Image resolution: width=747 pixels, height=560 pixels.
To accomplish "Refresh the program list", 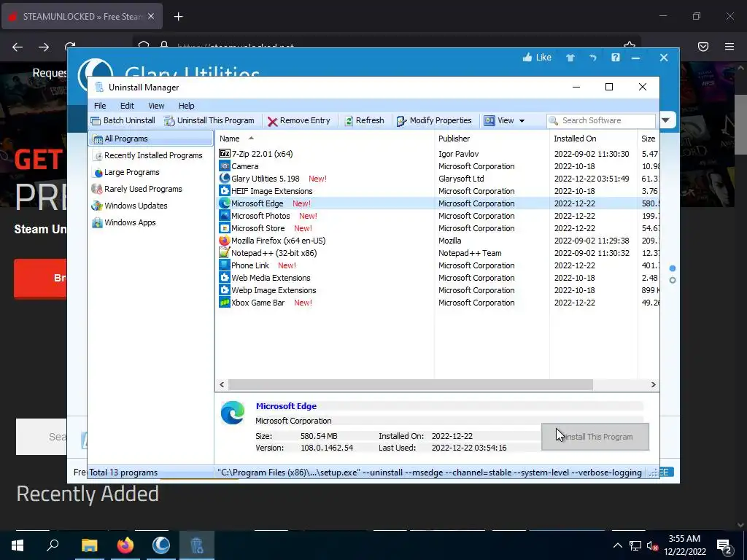I will click(365, 120).
